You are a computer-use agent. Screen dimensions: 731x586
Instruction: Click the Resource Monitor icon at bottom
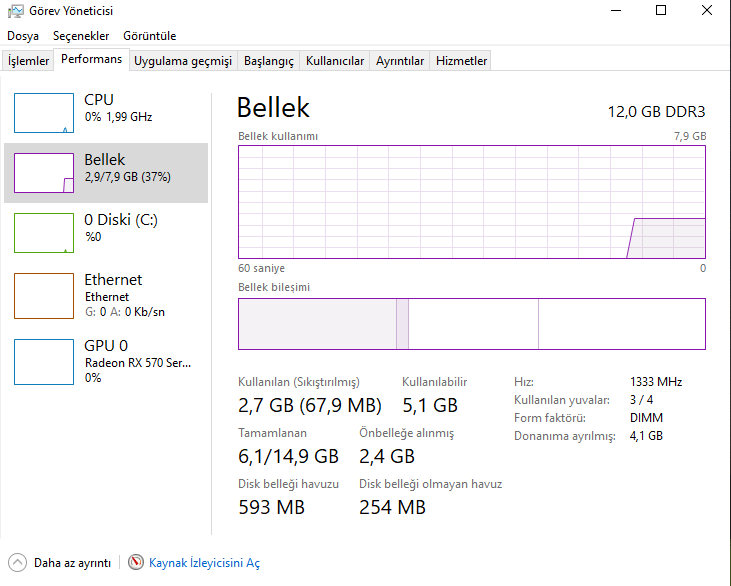[136, 563]
